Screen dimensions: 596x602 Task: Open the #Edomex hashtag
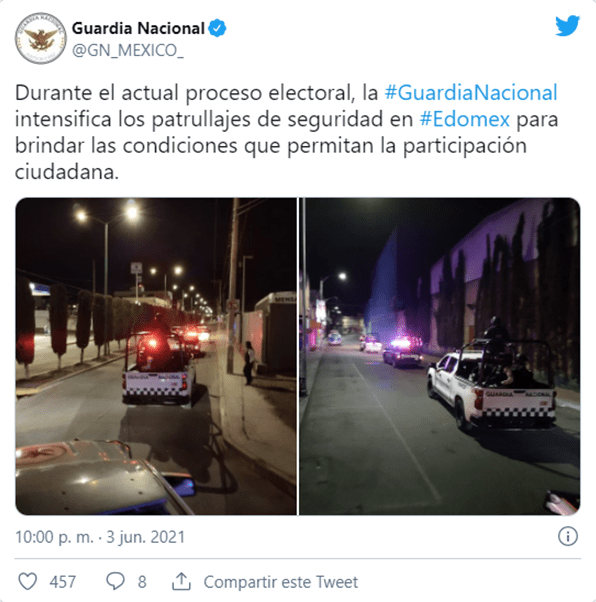pos(465,119)
